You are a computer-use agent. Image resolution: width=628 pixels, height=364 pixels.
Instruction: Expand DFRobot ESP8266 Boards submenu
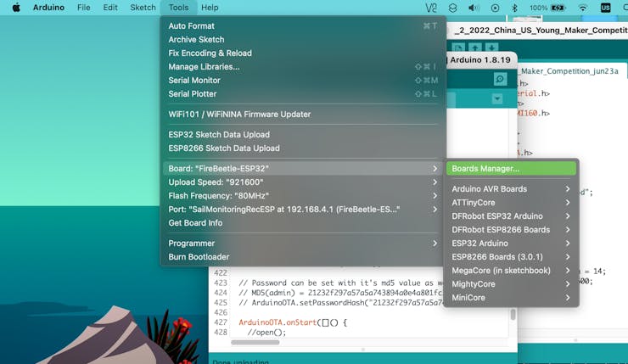point(511,230)
